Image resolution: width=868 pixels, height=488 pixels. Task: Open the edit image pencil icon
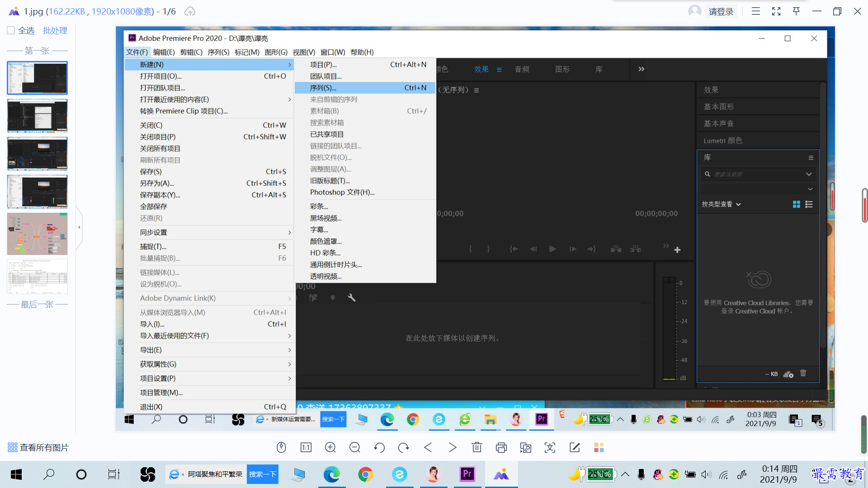pyautogui.click(x=575, y=447)
